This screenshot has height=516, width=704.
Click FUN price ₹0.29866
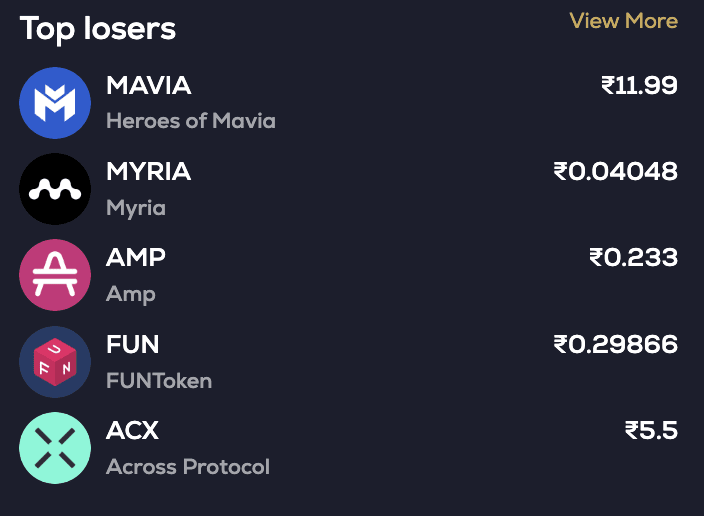point(615,345)
